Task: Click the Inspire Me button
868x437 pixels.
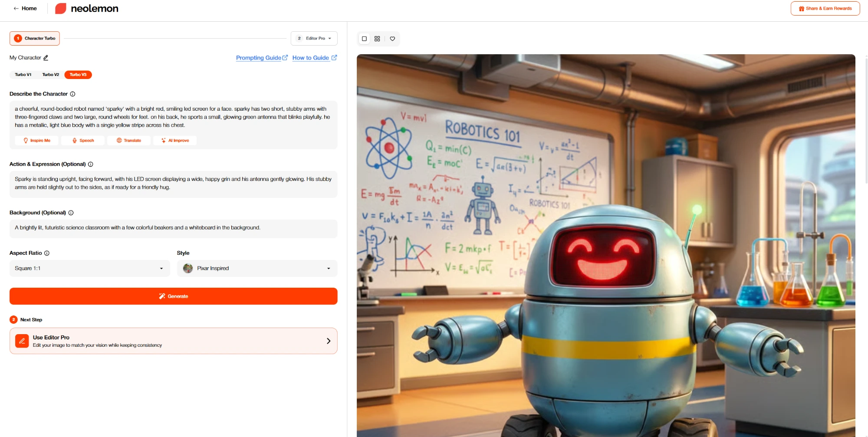Action: [x=37, y=141]
